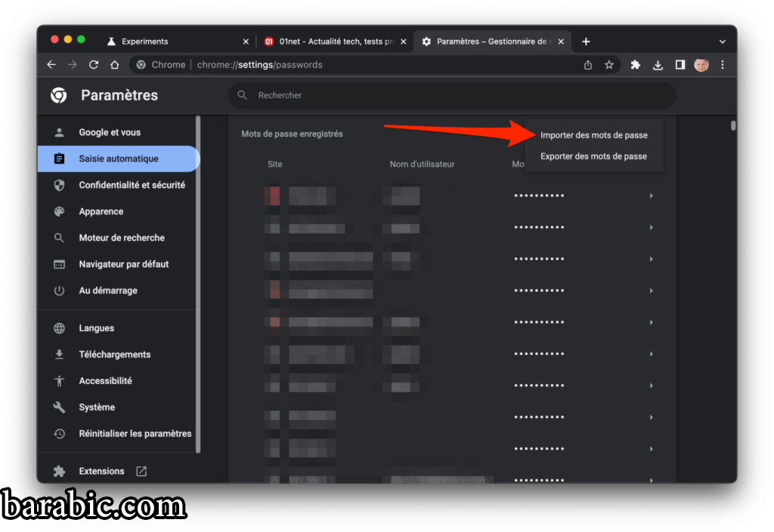Reload the page
The width and height of the screenshot is (774, 532).
coord(94,65)
